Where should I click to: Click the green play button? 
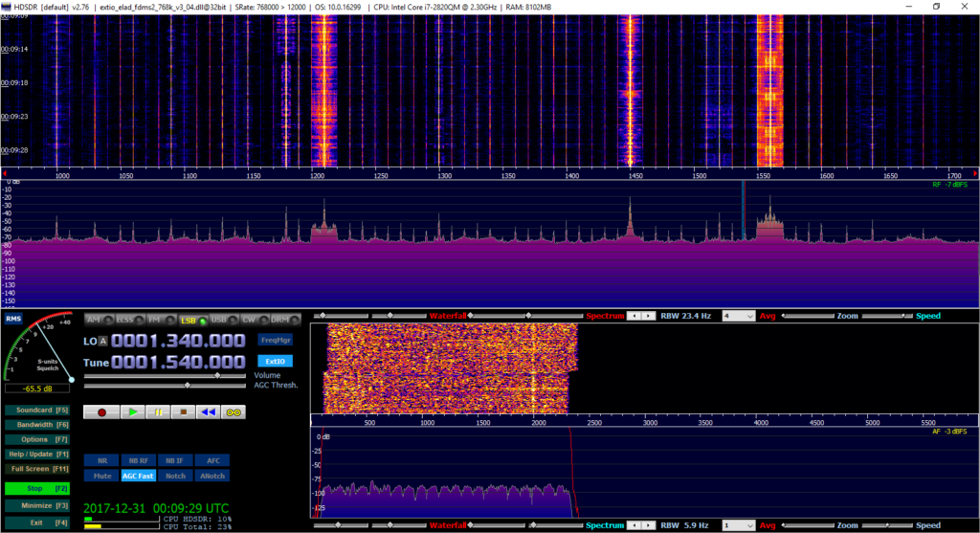click(133, 412)
